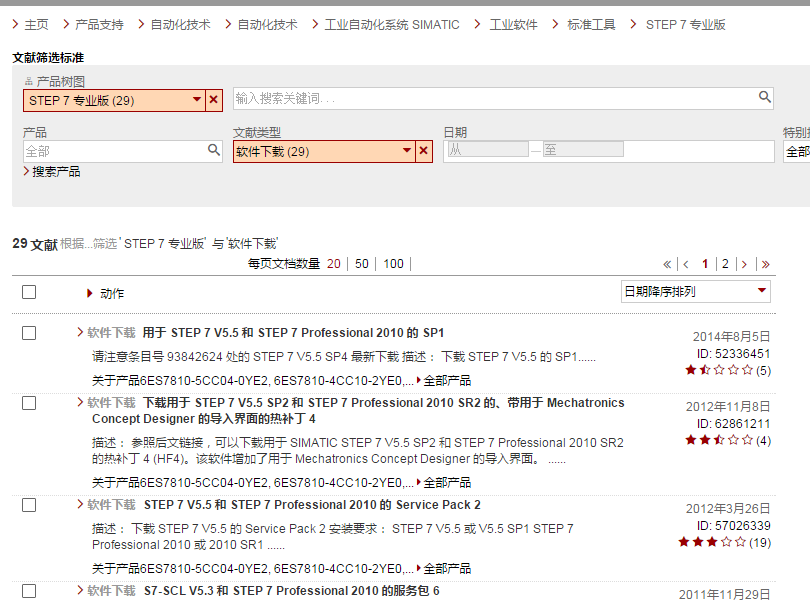Open Service Pack 2 download article

coord(312,505)
